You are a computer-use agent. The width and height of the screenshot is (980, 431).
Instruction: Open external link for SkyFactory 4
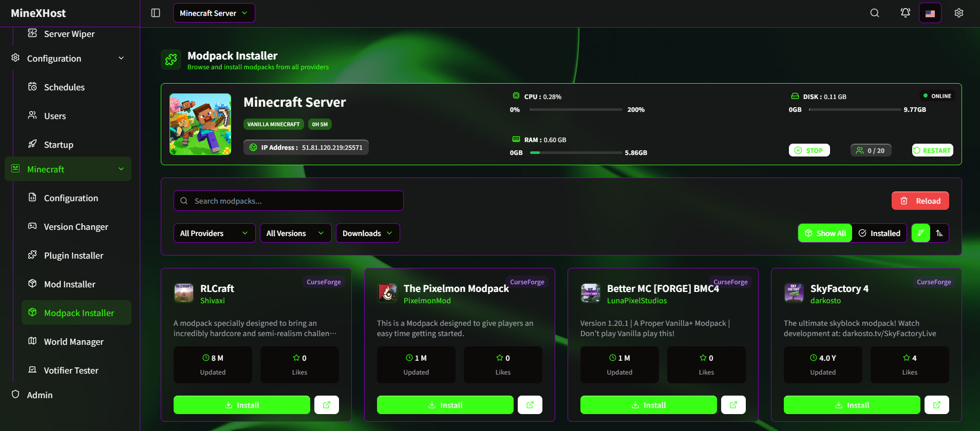pos(937,405)
